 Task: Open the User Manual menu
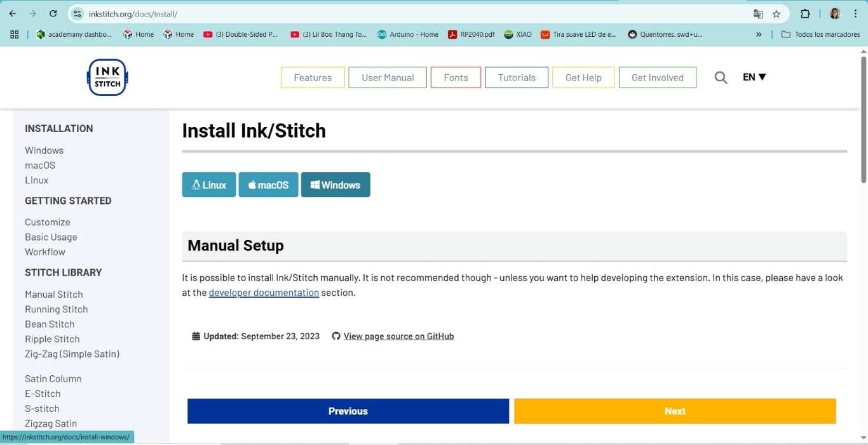click(388, 77)
